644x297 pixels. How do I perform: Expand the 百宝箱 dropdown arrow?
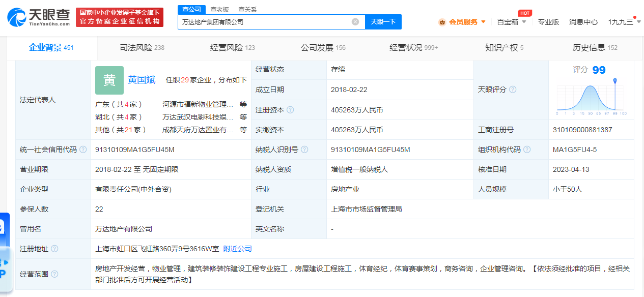point(524,22)
